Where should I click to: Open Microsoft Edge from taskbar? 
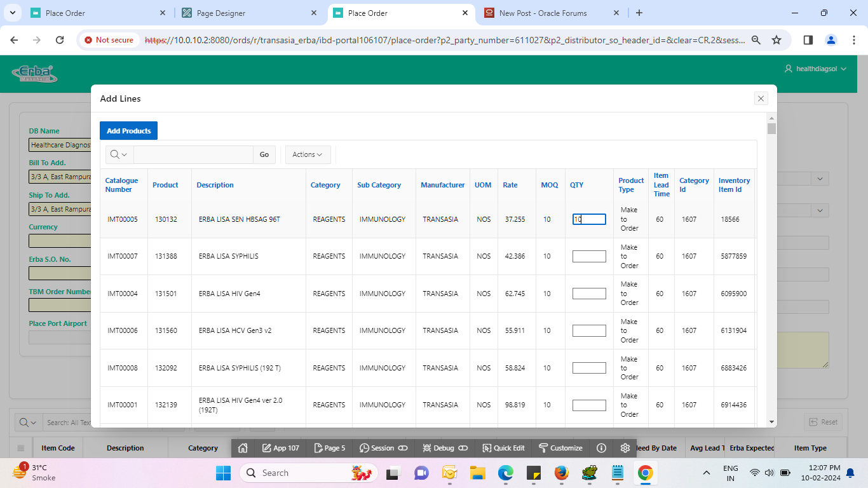click(x=505, y=473)
